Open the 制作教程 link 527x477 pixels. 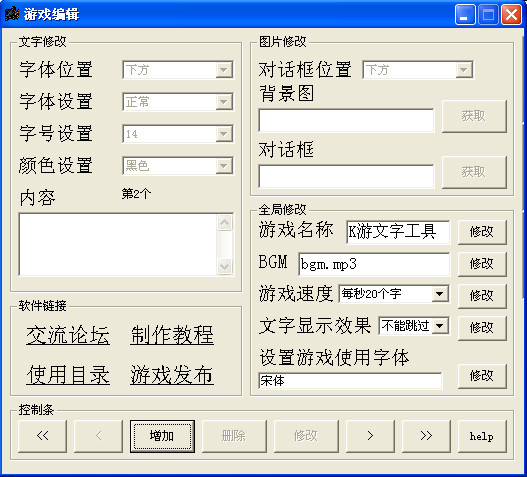(x=172, y=335)
